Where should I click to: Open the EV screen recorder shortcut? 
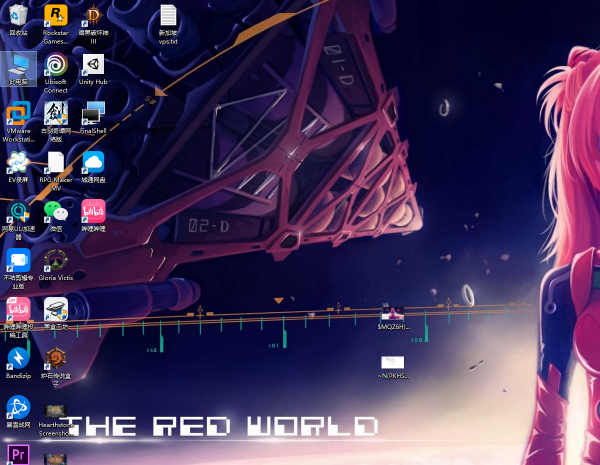pos(18,162)
